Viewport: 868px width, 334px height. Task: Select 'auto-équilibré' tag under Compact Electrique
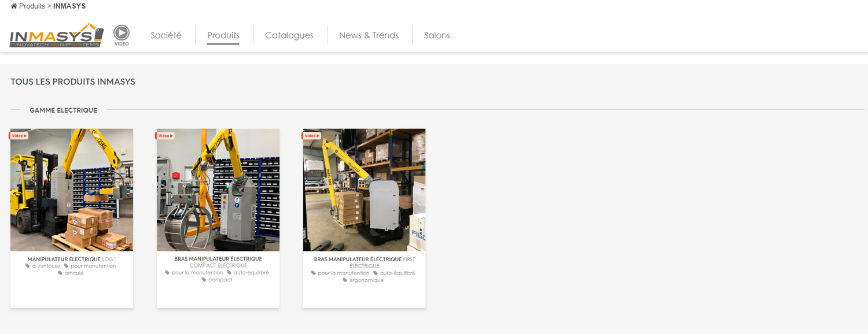click(248, 273)
